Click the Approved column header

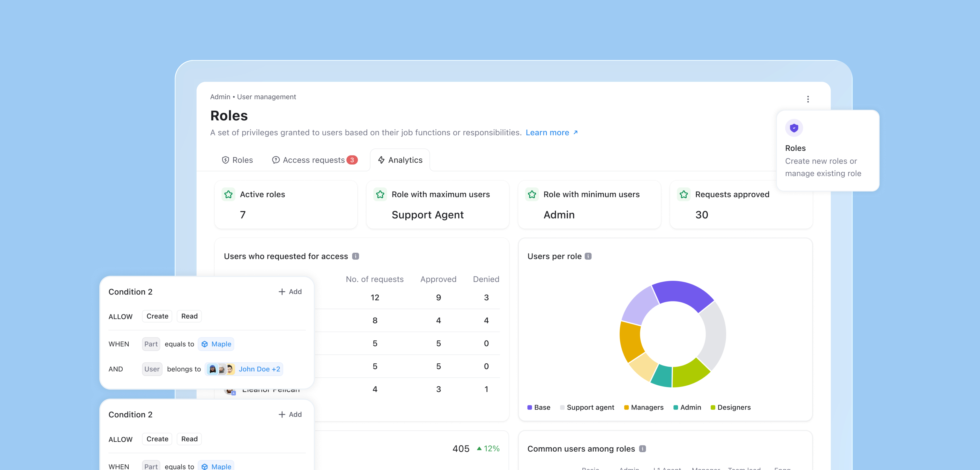pos(438,279)
